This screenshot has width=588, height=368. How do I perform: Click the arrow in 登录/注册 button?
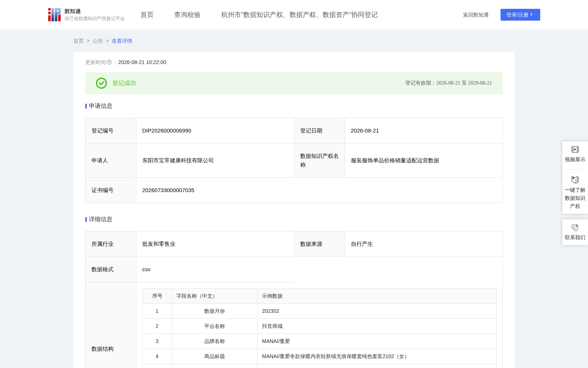pyautogui.click(x=531, y=15)
